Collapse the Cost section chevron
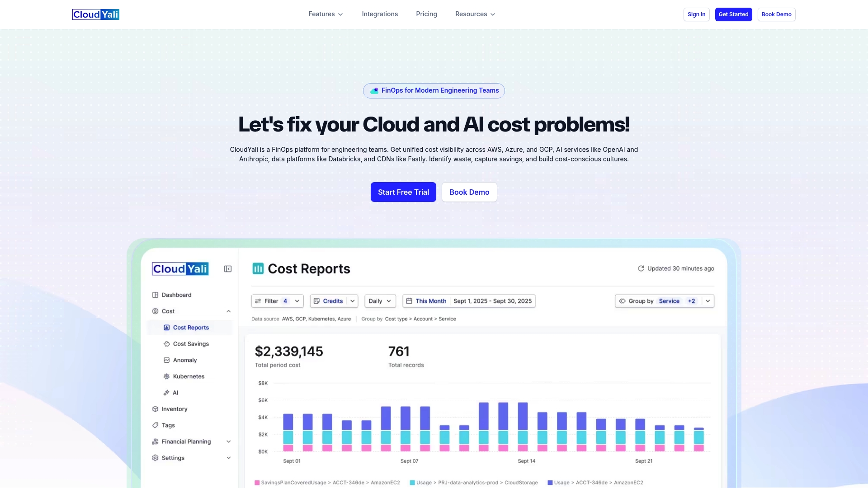This screenshot has width=868, height=488. [229, 311]
